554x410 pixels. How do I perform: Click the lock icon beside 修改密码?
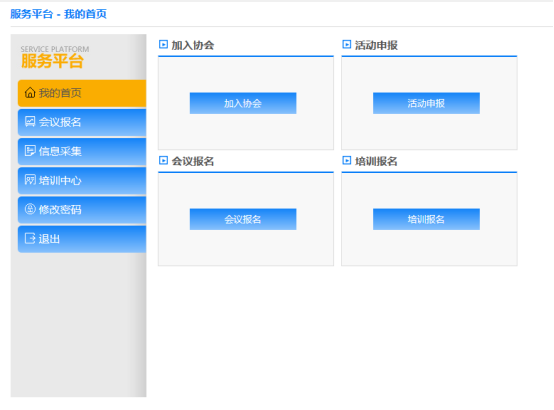pyautogui.click(x=30, y=209)
